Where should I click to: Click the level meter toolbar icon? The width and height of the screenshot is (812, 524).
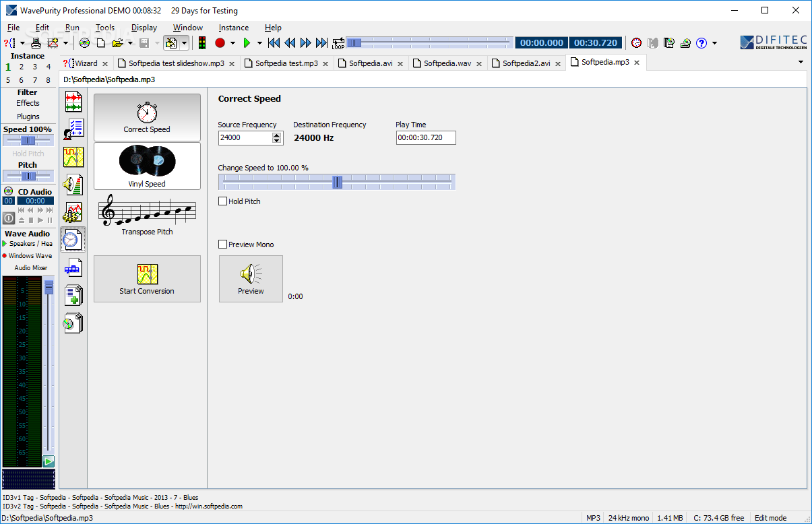pos(202,43)
